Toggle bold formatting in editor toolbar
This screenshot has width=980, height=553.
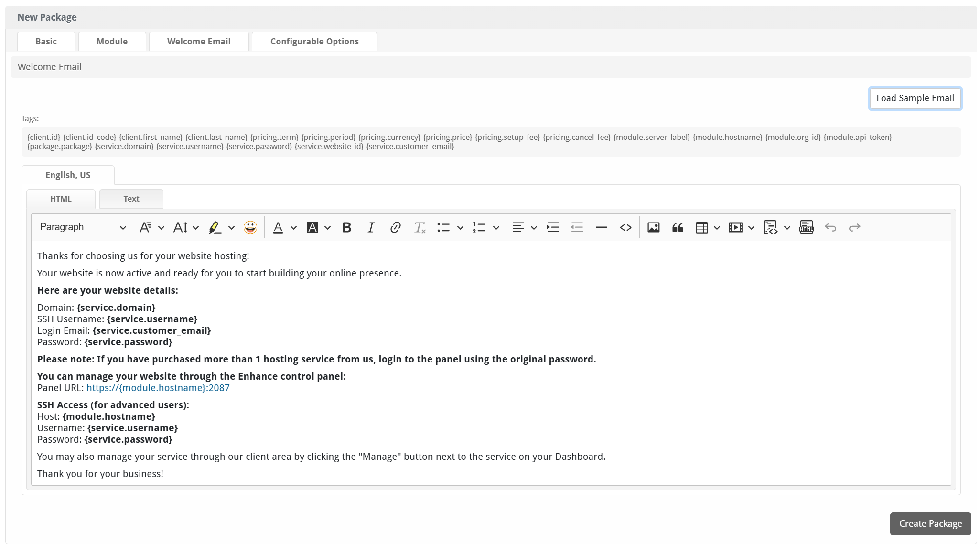(346, 227)
